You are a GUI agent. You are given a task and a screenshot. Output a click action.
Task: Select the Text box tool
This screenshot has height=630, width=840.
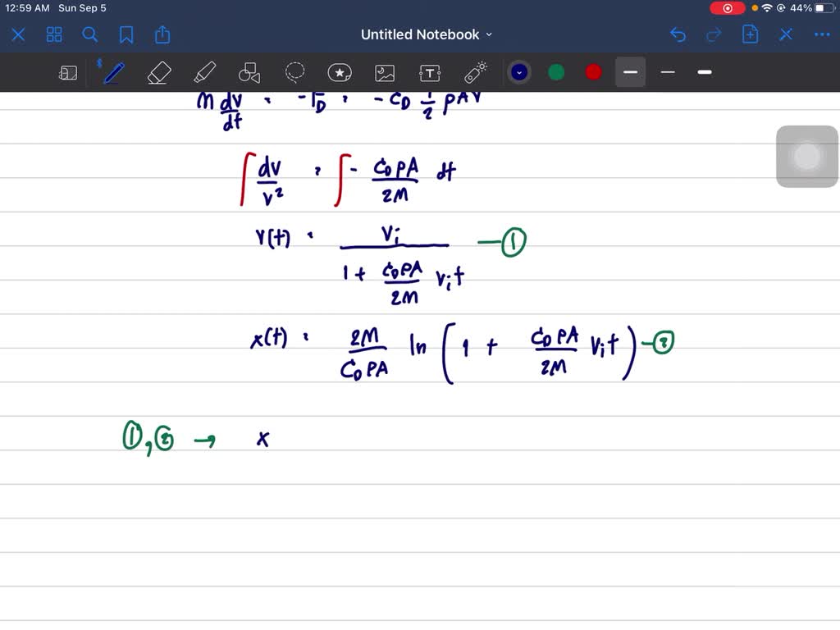point(430,72)
